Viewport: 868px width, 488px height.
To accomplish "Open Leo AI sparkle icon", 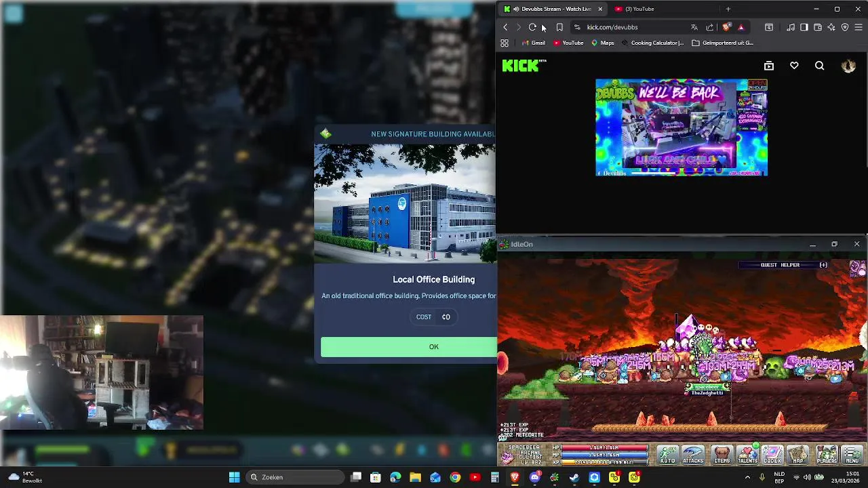I will coord(831,27).
